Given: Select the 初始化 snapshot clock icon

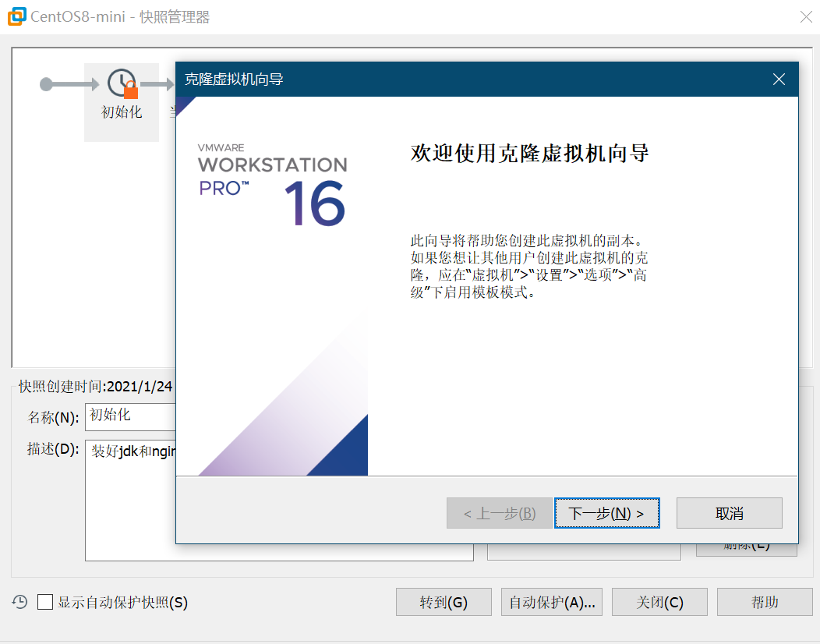Looking at the screenshot, I should pyautogui.click(x=122, y=83).
